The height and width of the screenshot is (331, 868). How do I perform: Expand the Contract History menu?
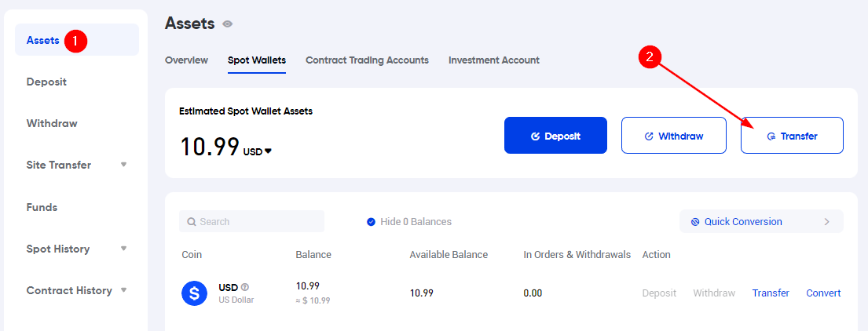(124, 290)
